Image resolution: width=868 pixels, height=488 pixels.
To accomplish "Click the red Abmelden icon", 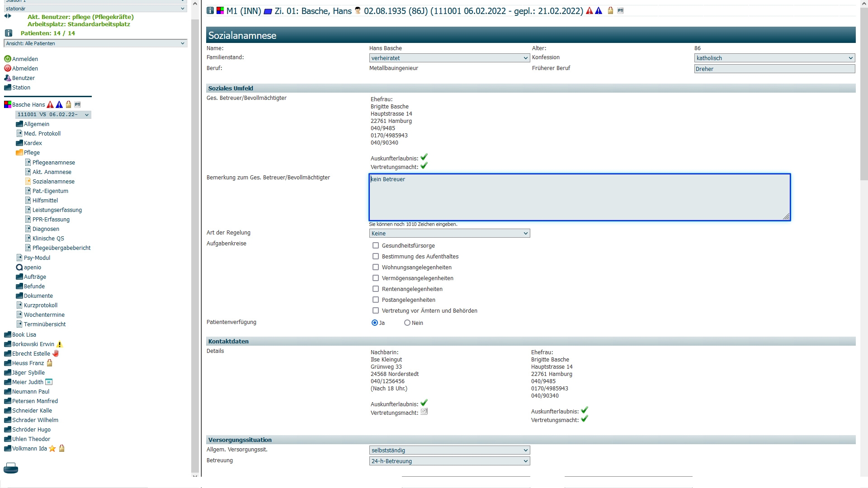I will [7, 69].
